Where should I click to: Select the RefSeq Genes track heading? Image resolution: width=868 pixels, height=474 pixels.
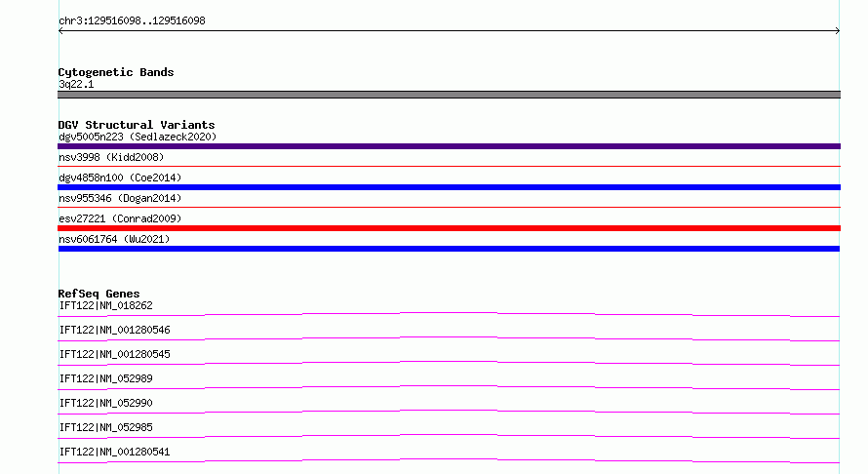[99, 294]
